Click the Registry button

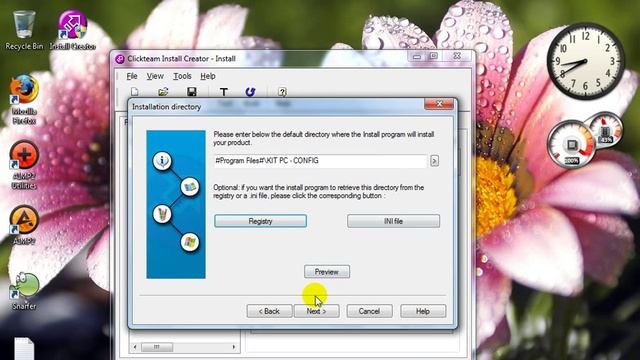[260, 221]
